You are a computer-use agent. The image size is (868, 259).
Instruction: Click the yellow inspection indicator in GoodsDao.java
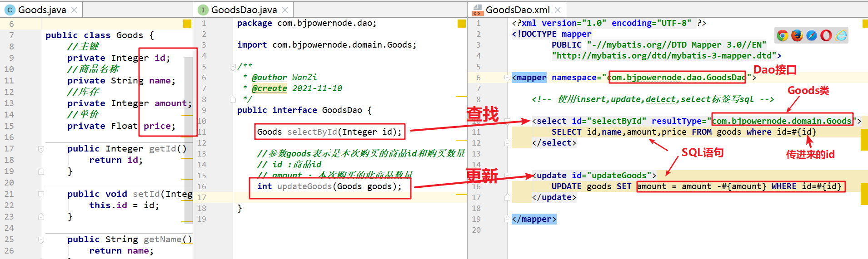462,24
